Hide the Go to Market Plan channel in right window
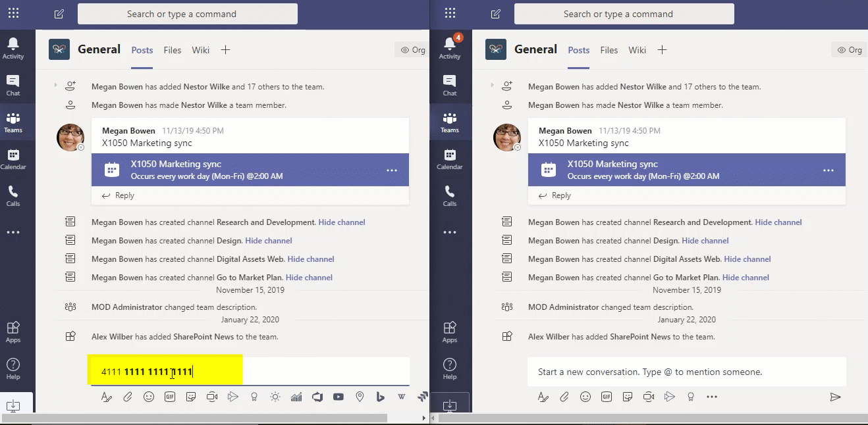 click(x=746, y=278)
